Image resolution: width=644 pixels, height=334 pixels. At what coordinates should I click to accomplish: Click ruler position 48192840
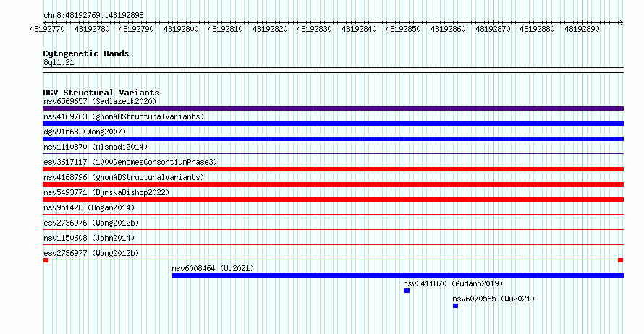(359, 29)
